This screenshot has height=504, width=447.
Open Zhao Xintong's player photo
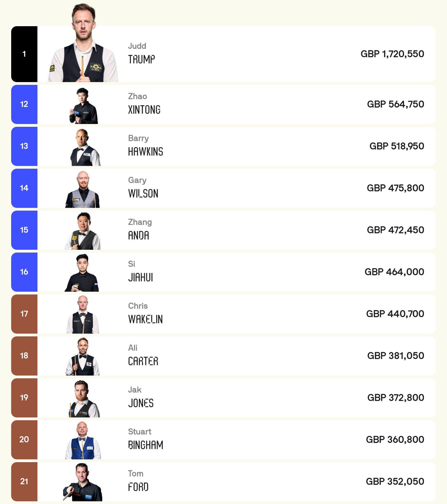(83, 106)
